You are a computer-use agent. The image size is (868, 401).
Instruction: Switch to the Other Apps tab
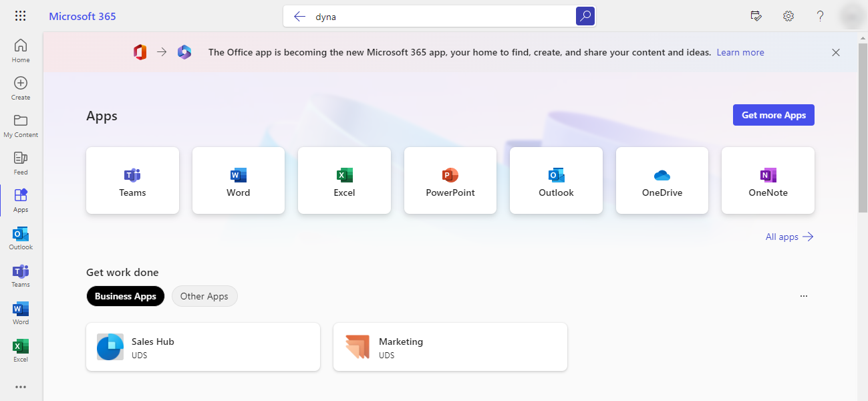coord(204,296)
